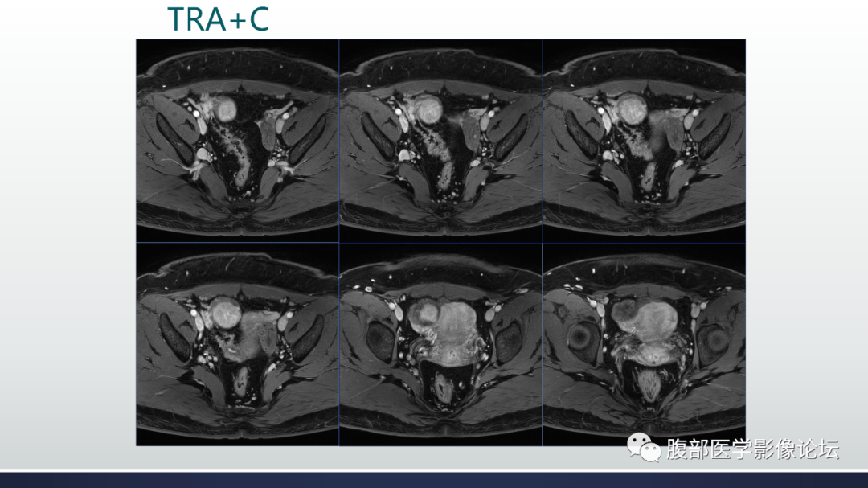
Task: Click the round enhancing mass in top-middle slice
Action: coord(428,109)
